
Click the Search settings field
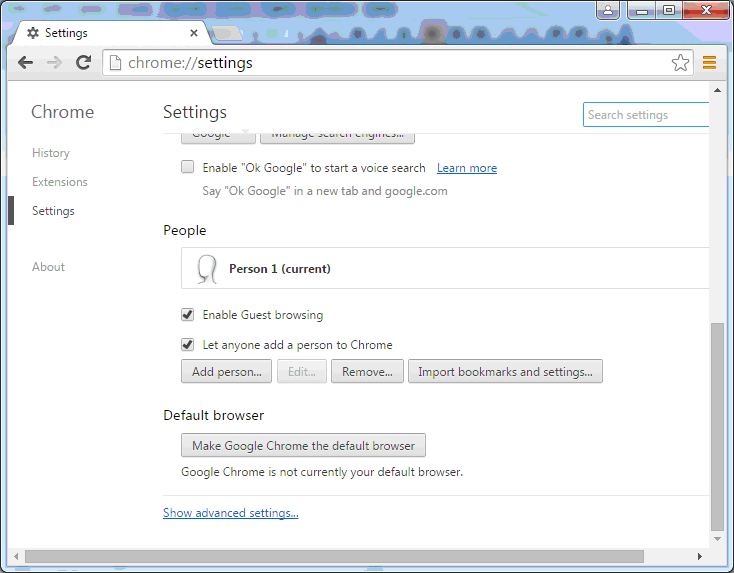pyautogui.click(x=646, y=115)
